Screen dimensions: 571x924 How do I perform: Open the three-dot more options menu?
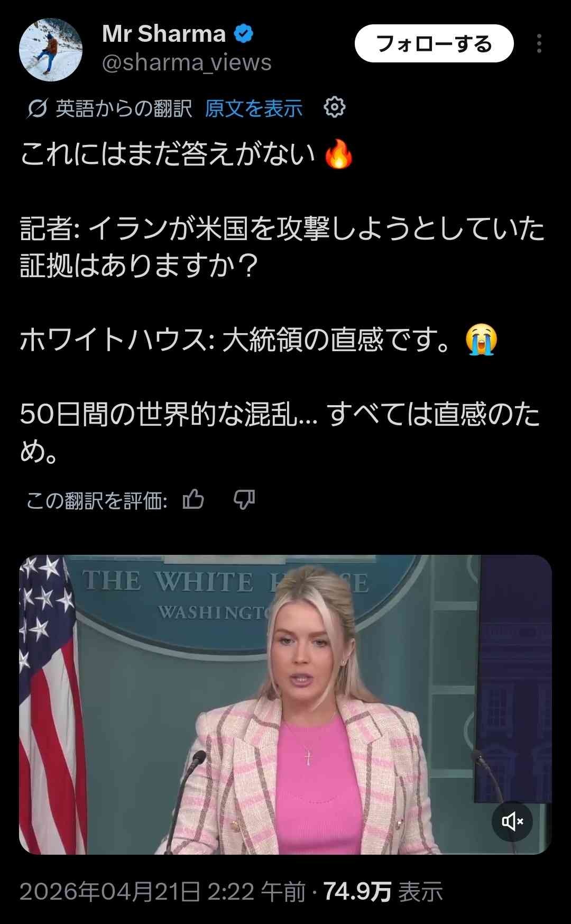pos(539,43)
